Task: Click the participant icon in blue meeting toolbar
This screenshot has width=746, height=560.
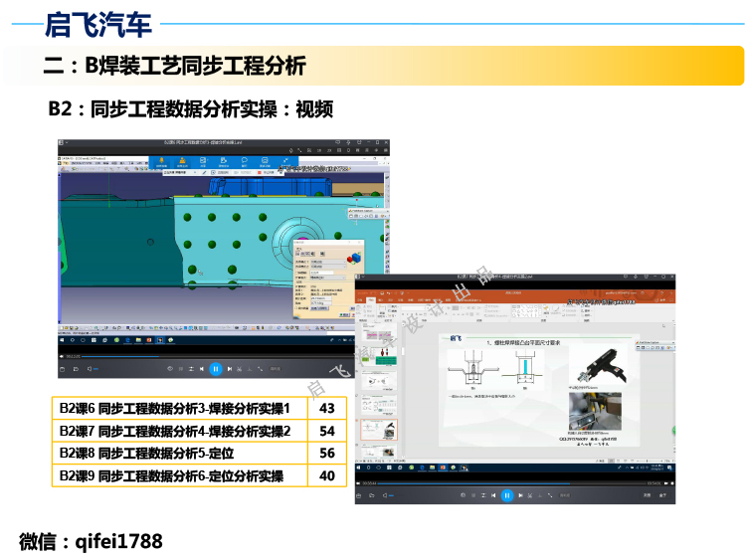Action: (x=182, y=163)
